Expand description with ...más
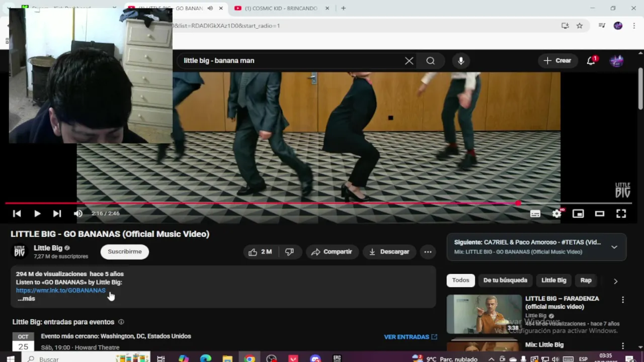This screenshot has width=644, height=362. [x=26, y=299]
